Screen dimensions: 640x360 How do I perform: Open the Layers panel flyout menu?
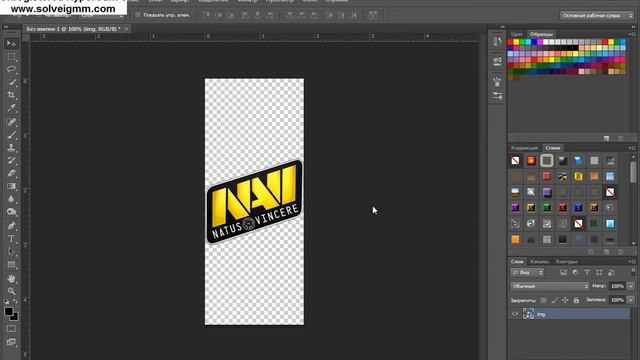632,261
